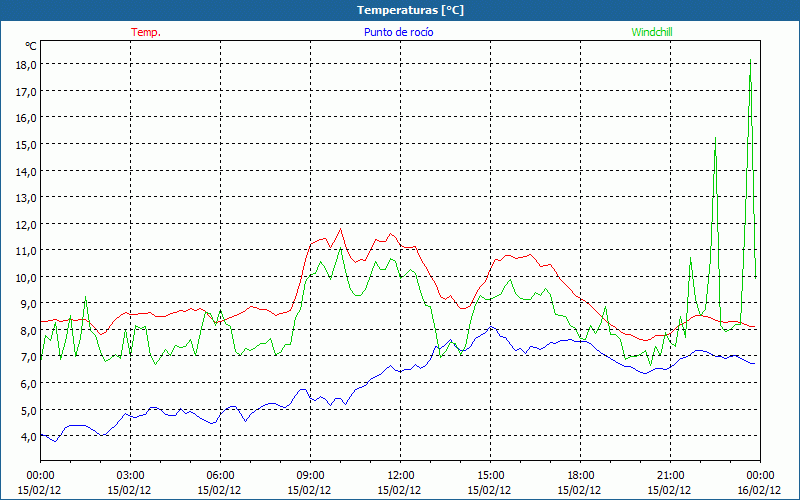This screenshot has height=500, width=800.
Task: Click the 18:00 time axis label
Action: tap(581, 476)
